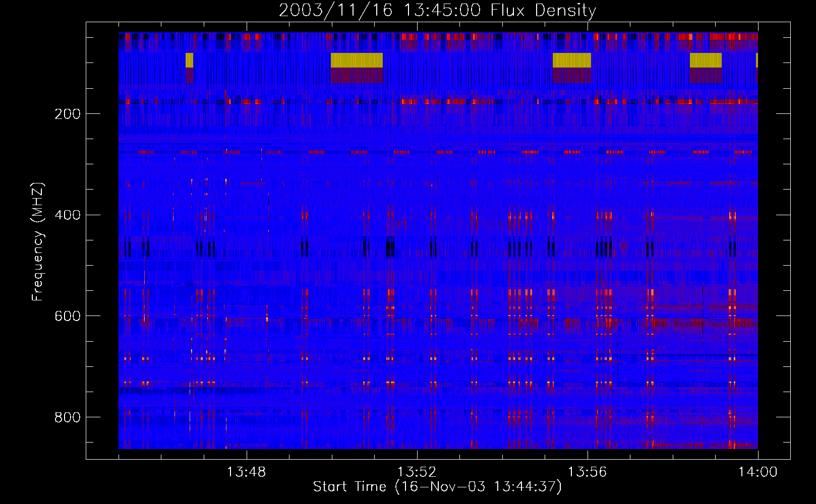Click the widest yellow block near 13:50
Viewport: 816px width, 504px height.
pyautogui.click(x=357, y=60)
